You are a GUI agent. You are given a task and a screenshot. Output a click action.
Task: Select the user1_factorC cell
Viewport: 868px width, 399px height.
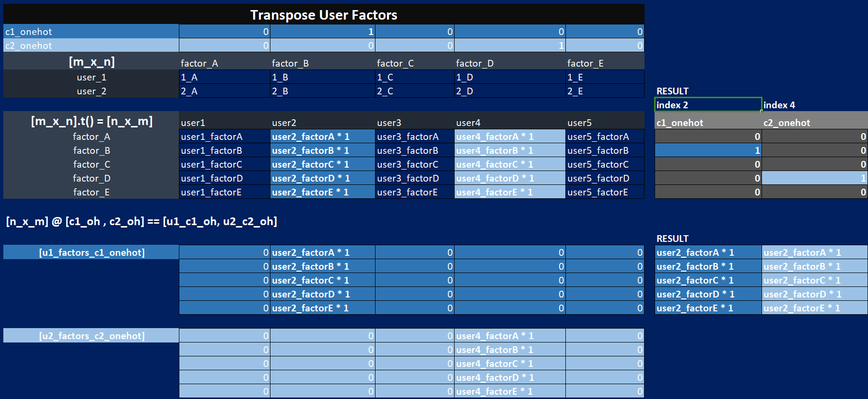pyautogui.click(x=224, y=164)
